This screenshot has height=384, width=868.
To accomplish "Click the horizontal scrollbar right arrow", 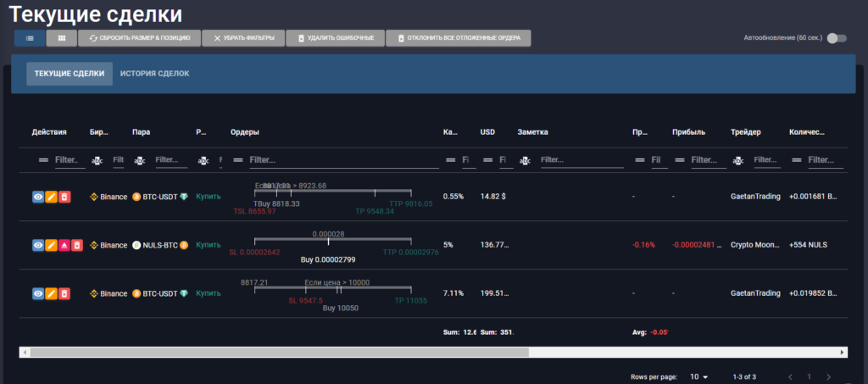I will click(x=842, y=352).
